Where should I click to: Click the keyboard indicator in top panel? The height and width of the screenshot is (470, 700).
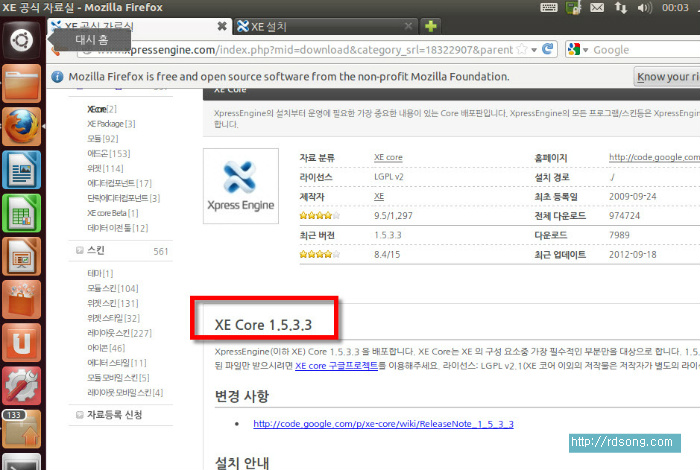pos(549,8)
